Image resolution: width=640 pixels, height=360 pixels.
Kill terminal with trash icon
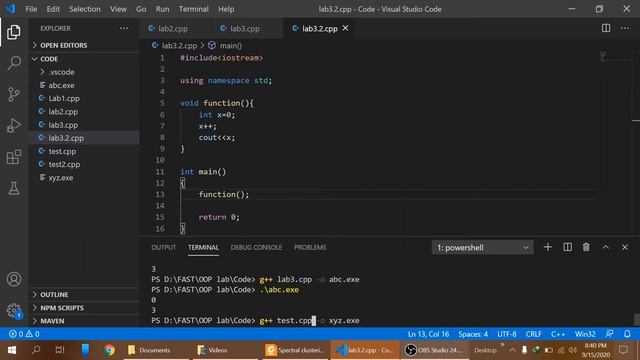point(586,247)
